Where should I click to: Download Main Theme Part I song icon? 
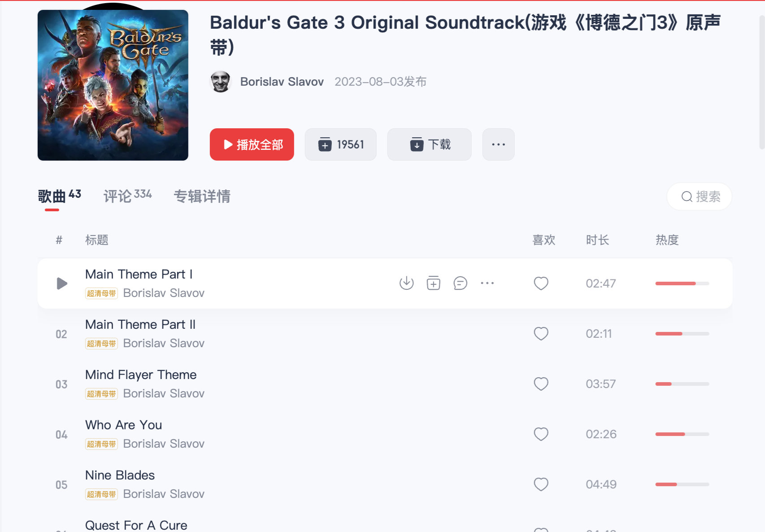(x=407, y=283)
